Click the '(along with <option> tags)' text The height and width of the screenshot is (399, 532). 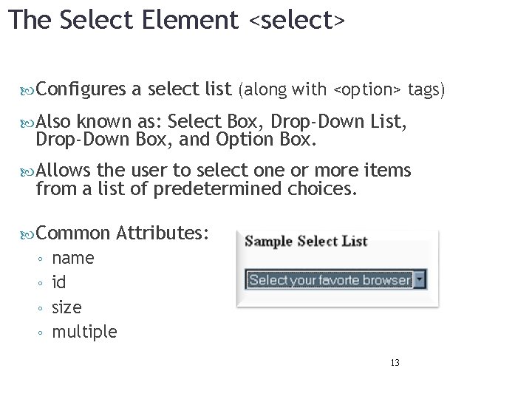(342, 90)
